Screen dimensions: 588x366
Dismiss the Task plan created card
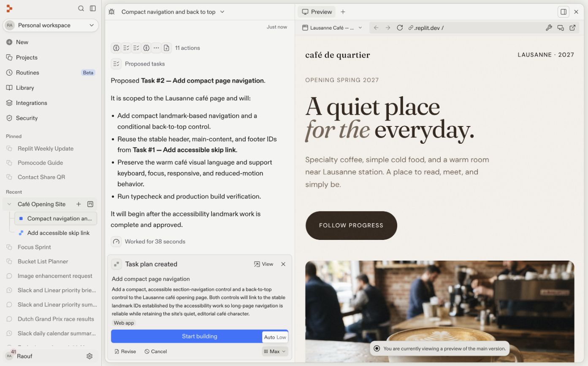(283, 264)
